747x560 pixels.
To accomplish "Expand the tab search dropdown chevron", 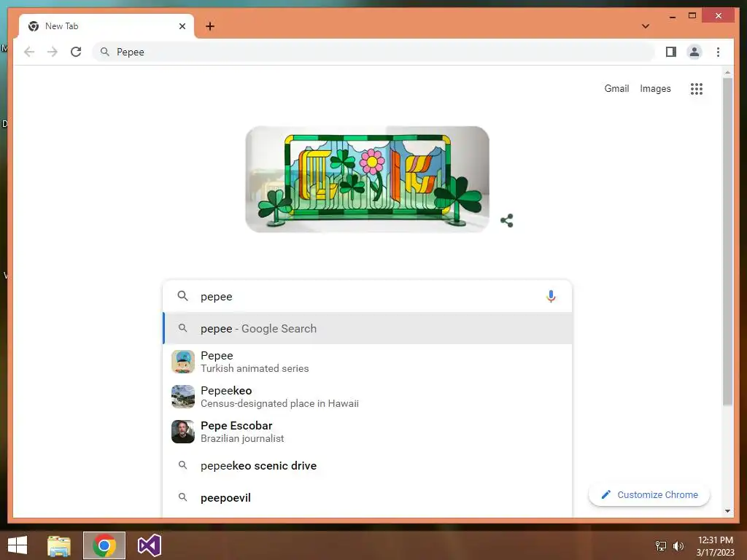I will [646, 26].
